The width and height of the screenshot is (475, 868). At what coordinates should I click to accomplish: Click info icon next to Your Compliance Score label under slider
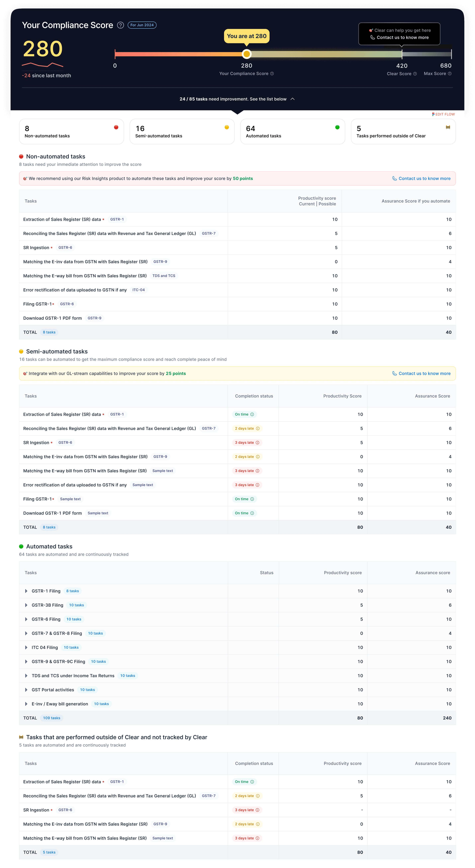coord(272,73)
